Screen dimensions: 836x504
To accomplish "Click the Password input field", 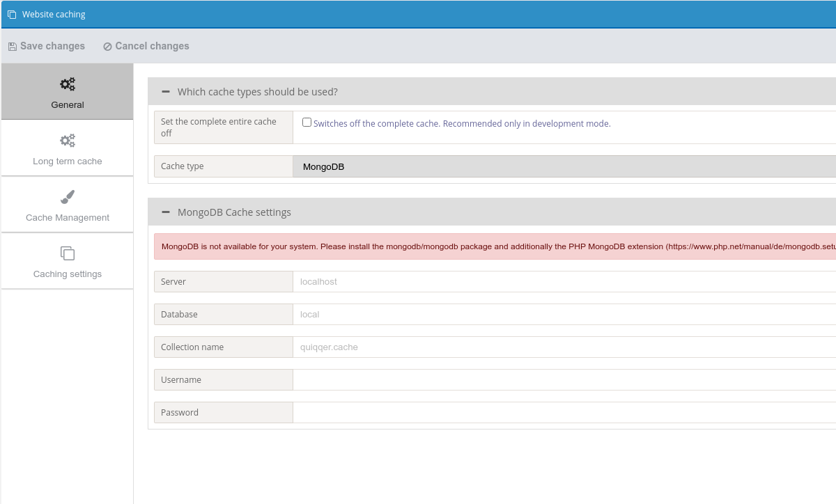I will point(564,413).
